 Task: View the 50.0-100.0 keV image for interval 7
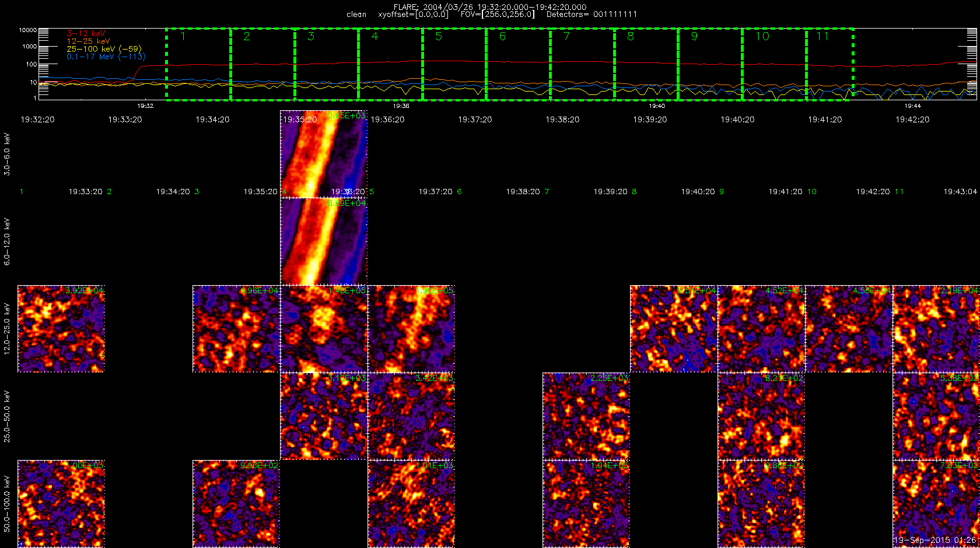586,504
